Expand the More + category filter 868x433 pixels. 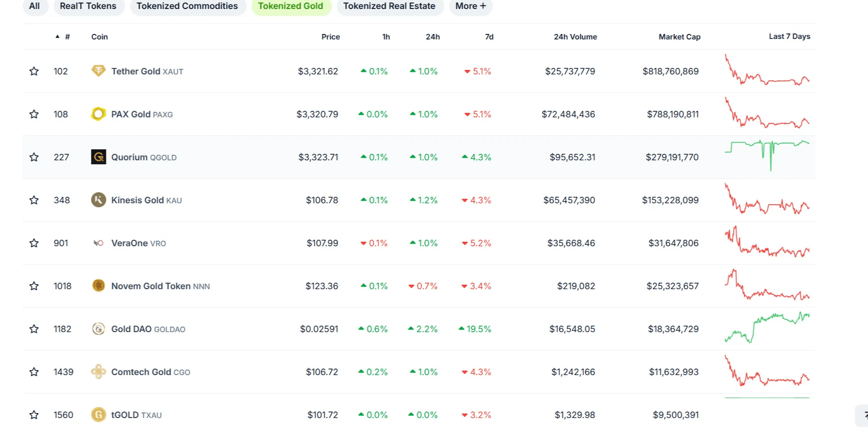471,6
